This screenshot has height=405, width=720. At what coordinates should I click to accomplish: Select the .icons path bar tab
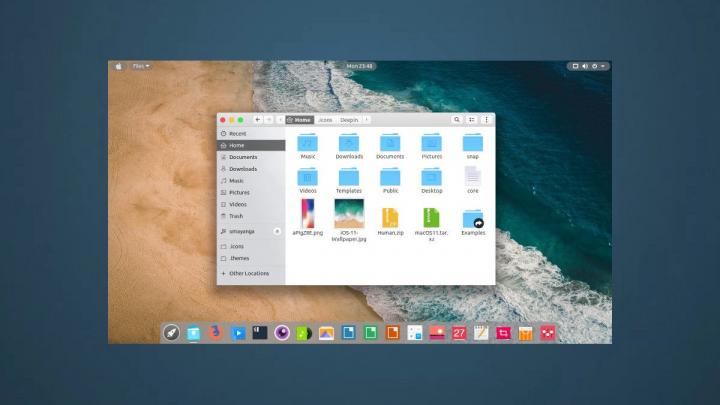tap(325, 119)
